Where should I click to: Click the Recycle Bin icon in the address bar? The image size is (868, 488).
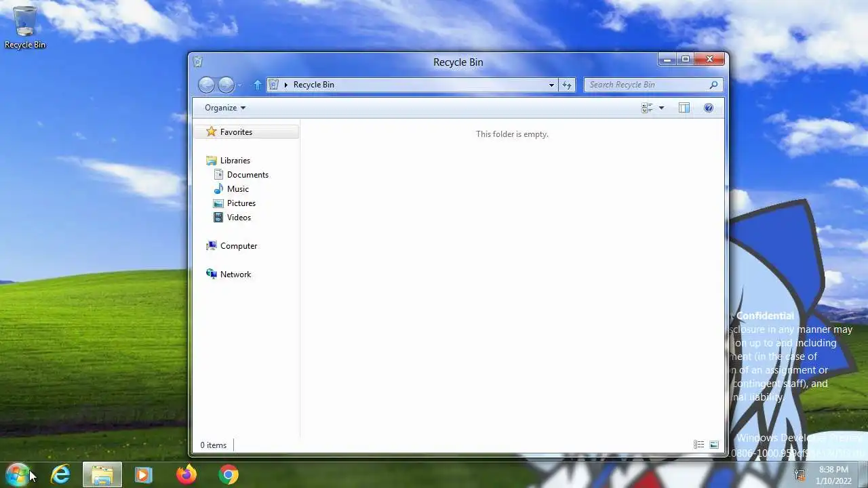[x=274, y=85]
